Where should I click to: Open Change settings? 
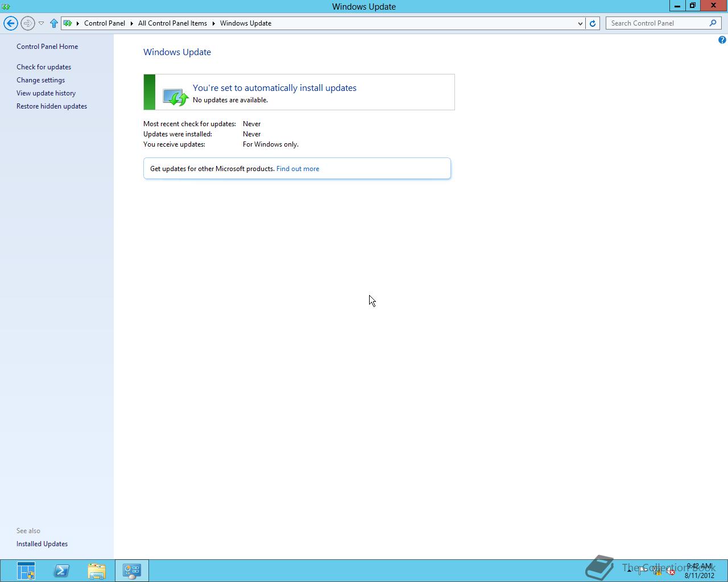point(40,80)
